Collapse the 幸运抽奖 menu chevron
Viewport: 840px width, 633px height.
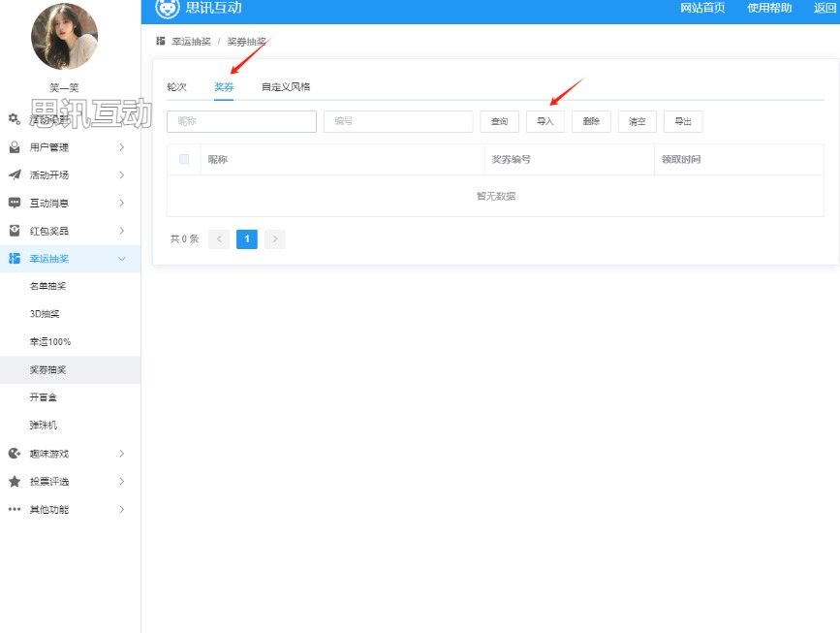pyautogui.click(x=121, y=259)
